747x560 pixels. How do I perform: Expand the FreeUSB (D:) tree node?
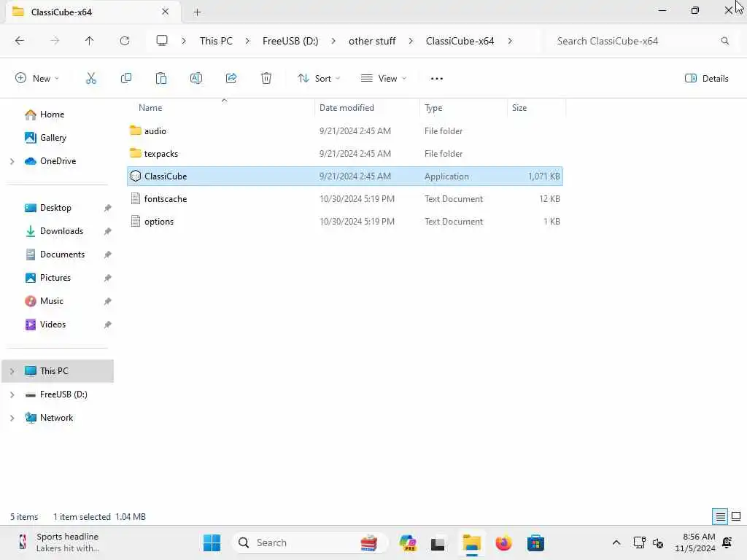point(12,394)
